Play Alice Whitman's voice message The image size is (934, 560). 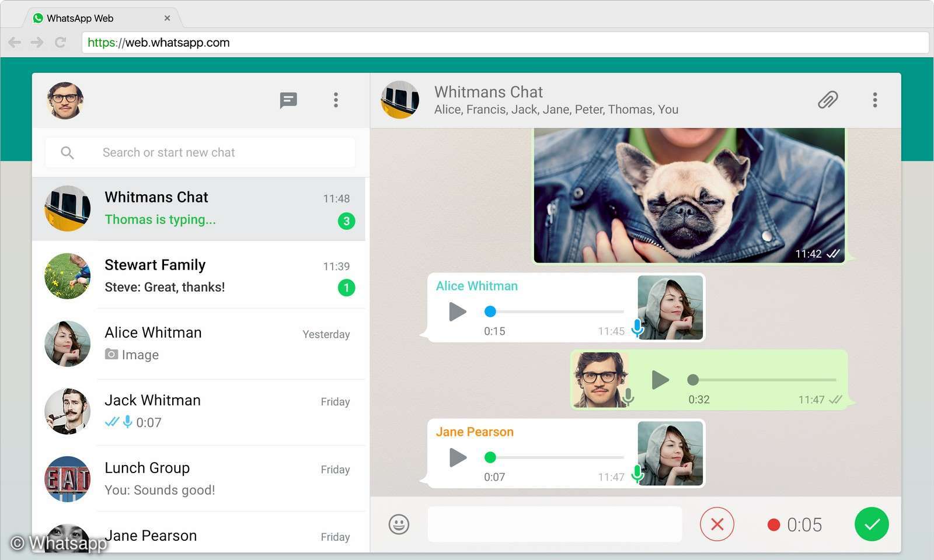[458, 311]
